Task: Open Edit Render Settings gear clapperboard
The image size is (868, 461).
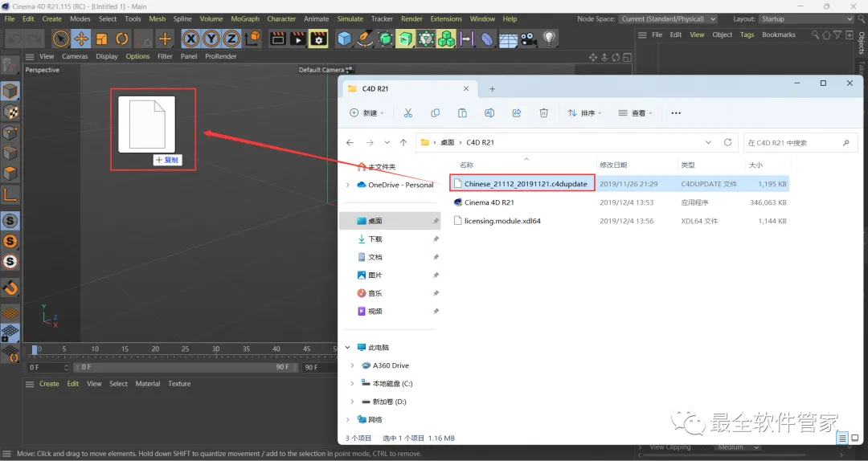Action: click(318, 39)
